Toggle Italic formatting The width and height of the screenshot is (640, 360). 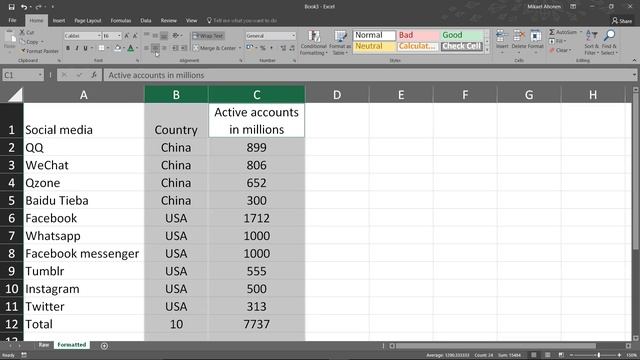click(x=77, y=48)
